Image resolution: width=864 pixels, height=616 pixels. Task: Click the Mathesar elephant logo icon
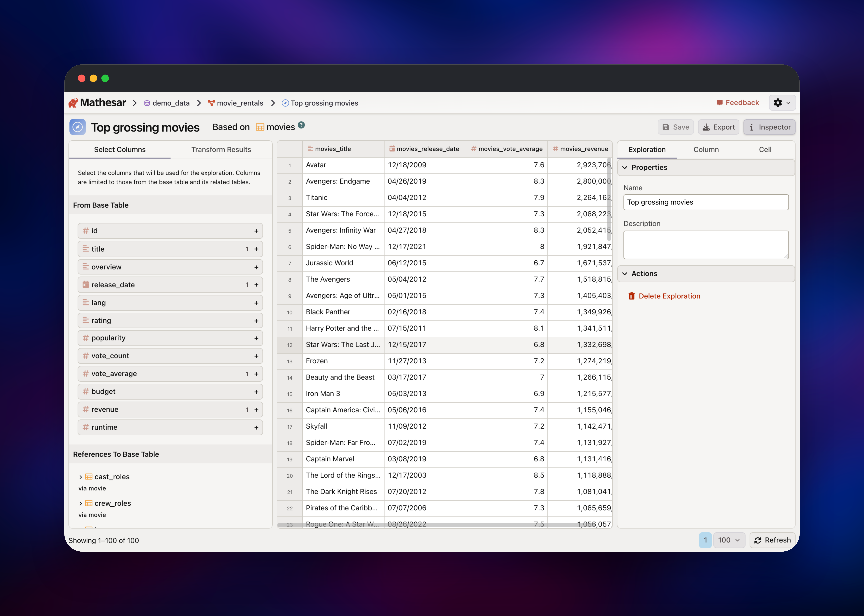click(x=73, y=103)
